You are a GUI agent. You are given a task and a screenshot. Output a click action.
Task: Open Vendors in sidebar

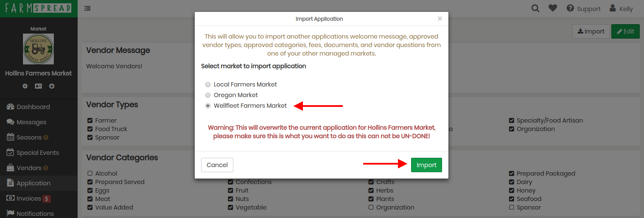coord(39,168)
